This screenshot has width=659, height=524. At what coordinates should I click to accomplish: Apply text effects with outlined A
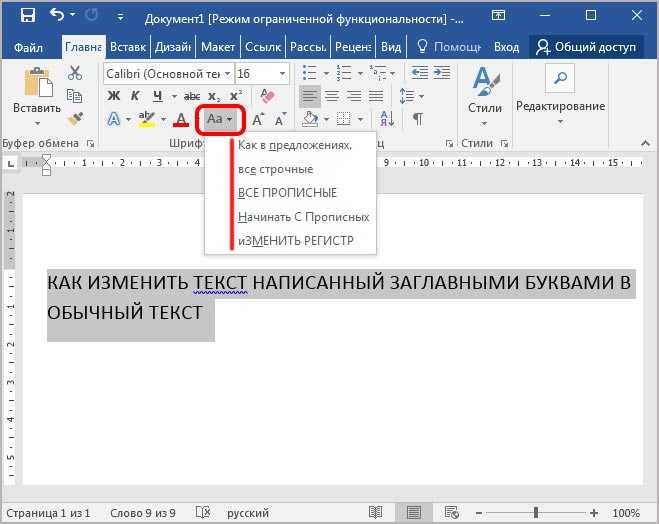tap(114, 119)
